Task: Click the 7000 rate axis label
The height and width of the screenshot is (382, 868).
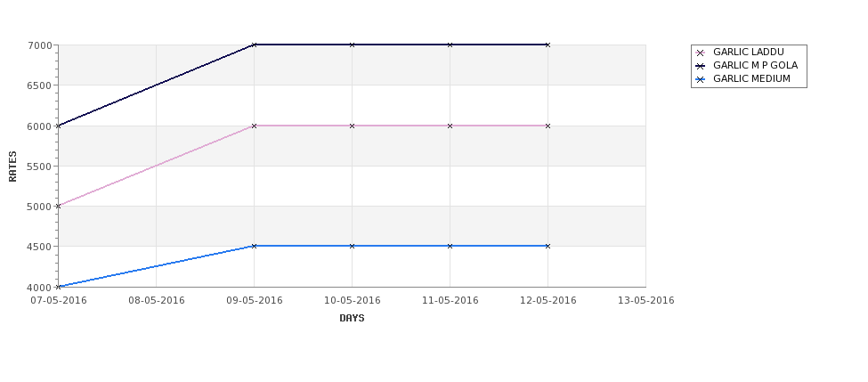Action: click(39, 45)
